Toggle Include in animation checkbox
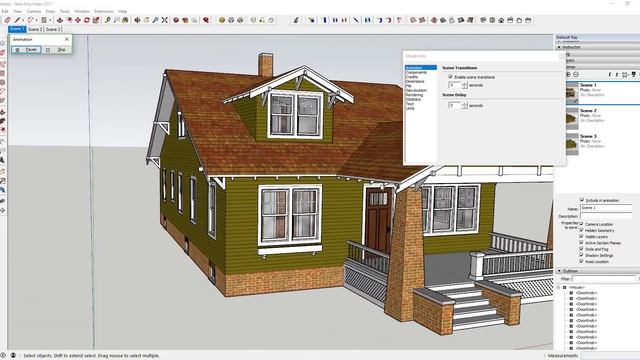 [x=582, y=200]
